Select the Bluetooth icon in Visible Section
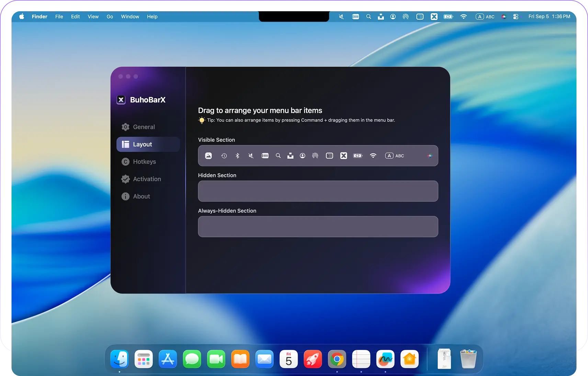 pyautogui.click(x=237, y=156)
